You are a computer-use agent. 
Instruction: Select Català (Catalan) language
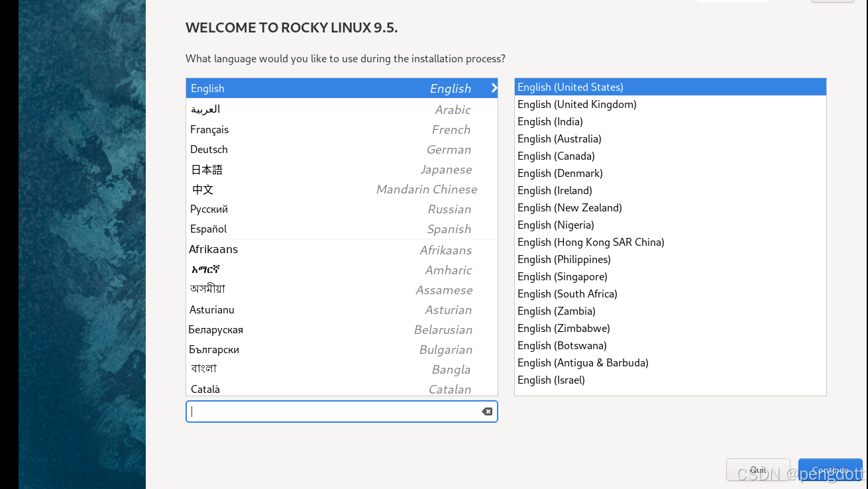pos(342,388)
